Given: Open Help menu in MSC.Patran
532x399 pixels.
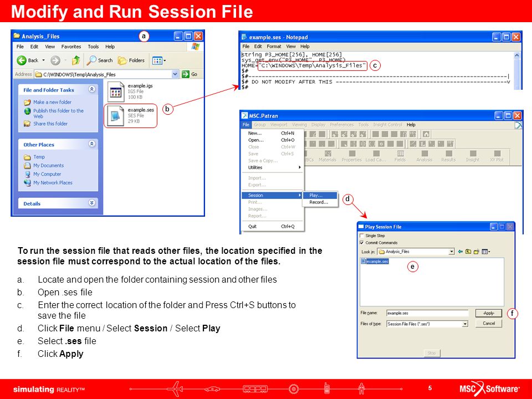Looking at the screenshot, I should click(x=411, y=125).
